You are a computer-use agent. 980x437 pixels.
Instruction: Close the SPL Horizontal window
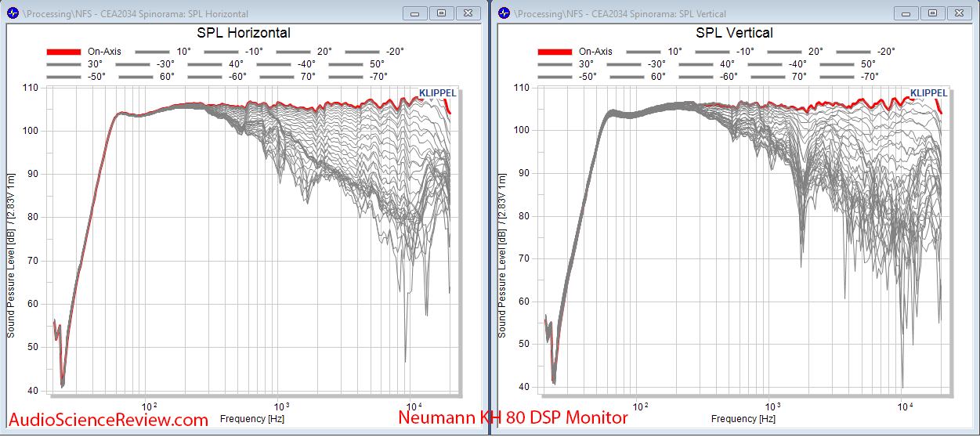coord(468,13)
